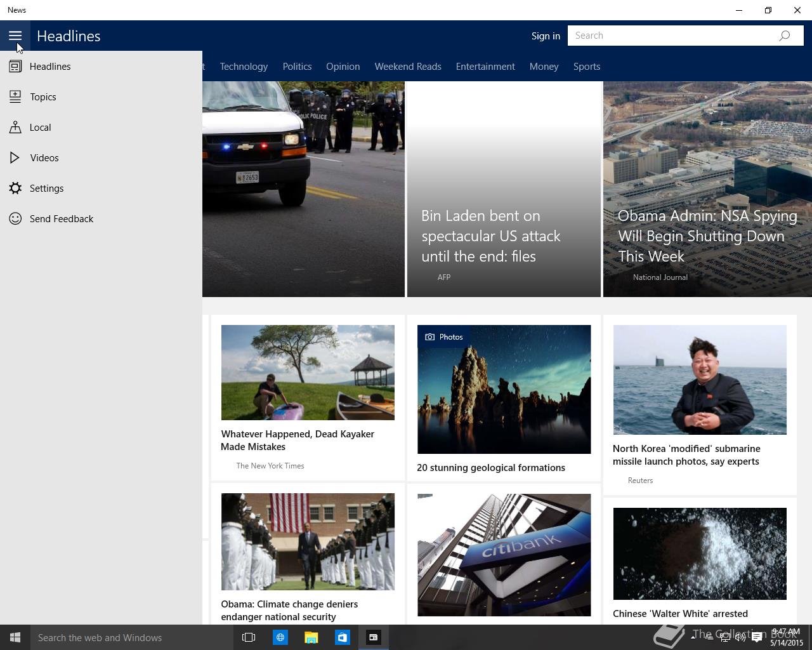Switch to the Opinion tab
Screen dimensions: 812x650
(343, 66)
